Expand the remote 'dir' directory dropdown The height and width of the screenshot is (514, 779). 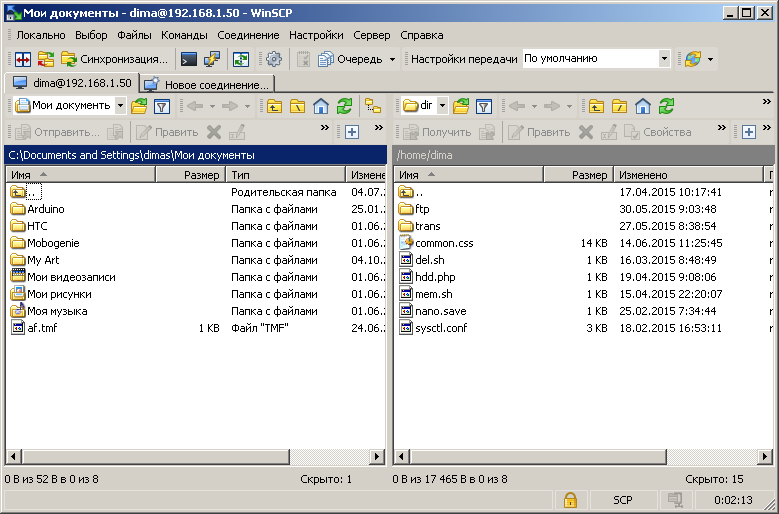tap(442, 106)
